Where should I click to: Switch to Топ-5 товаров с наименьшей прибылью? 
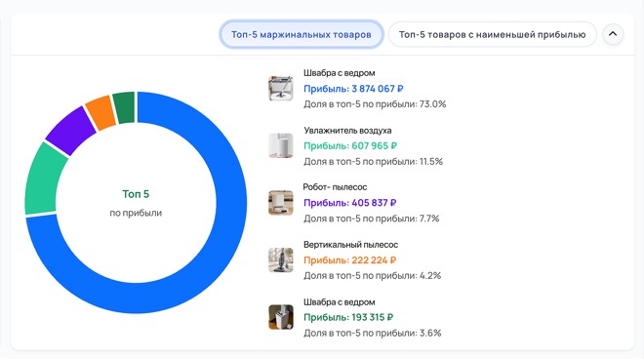pos(492,34)
